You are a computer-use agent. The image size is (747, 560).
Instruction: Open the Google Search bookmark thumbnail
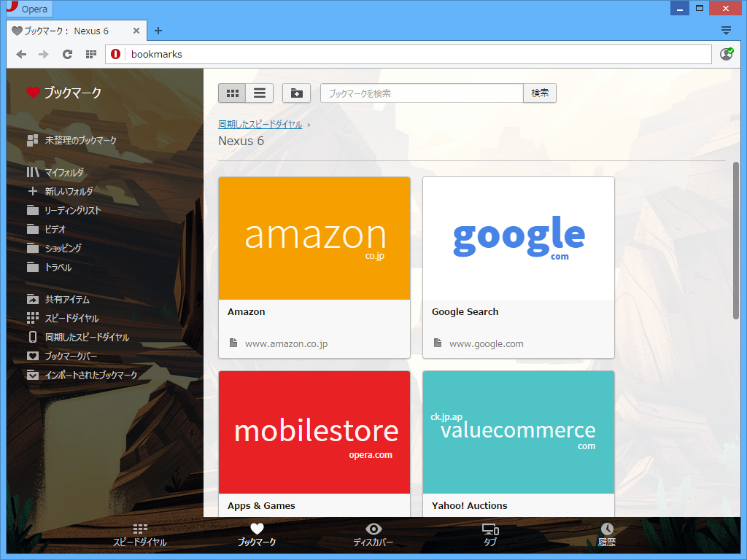coord(519,238)
